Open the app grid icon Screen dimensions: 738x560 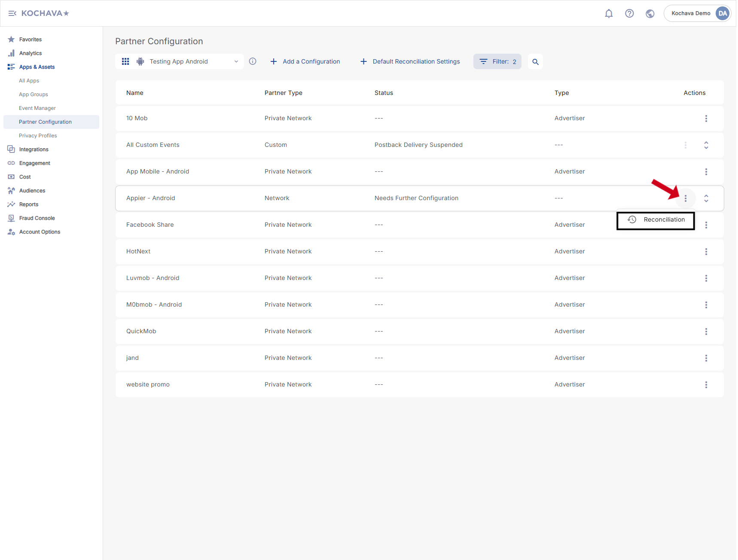point(125,61)
